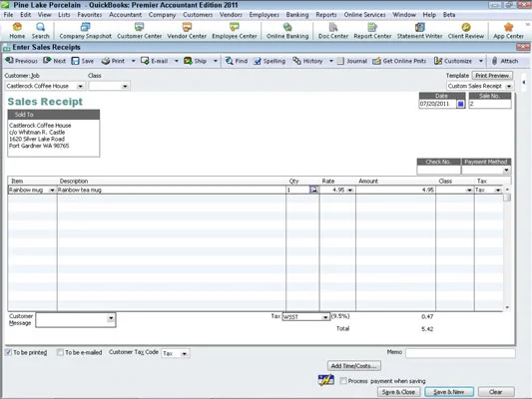Image resolution: width=532 pixels, height=399 pixels.
Task: Open the Home icon in the navigation bar
Action: pos(17,31)
